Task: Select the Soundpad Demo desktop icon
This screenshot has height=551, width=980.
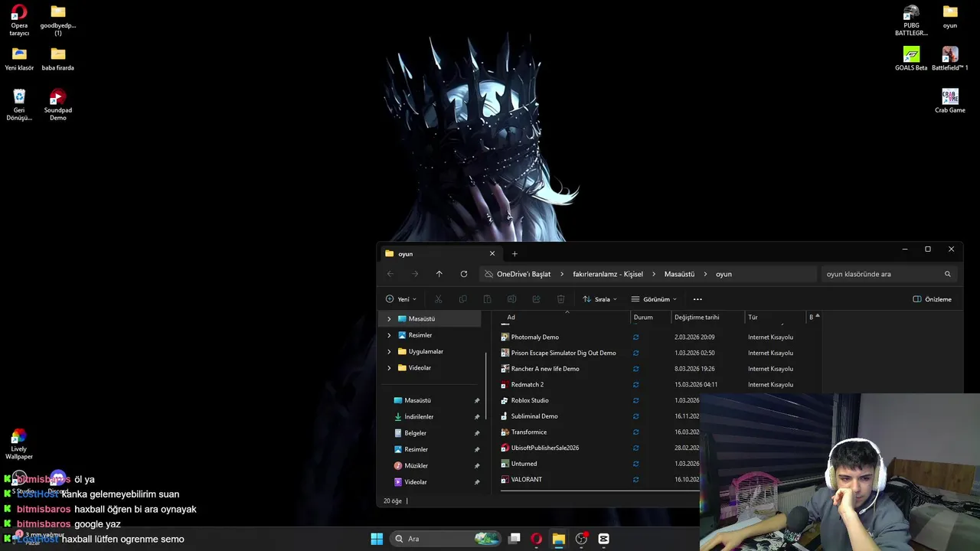Action: pos(58,105)
